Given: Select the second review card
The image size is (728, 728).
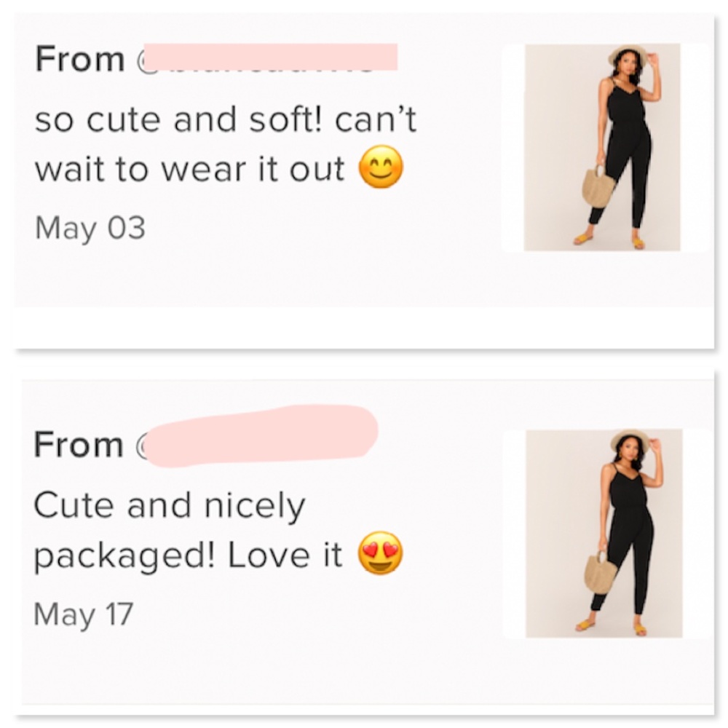Looking at the screenshot, I should click(x=364, y=539).
